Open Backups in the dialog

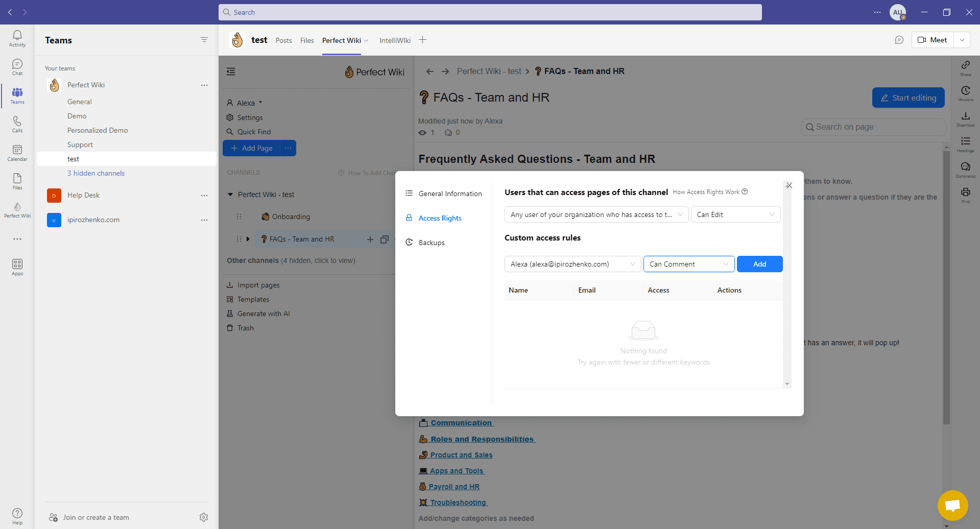[425, 243]
